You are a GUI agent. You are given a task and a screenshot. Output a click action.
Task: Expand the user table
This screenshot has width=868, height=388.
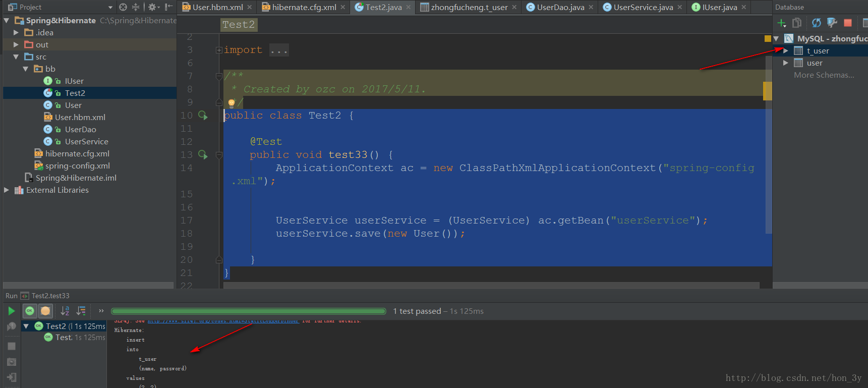(x=786, y=63)
